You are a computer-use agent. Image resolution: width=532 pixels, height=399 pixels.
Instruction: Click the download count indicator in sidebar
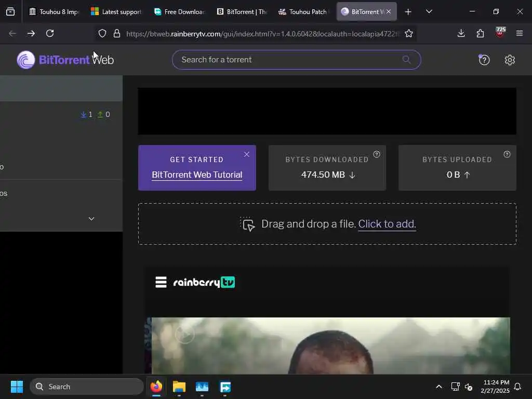(x=87, y=115)
